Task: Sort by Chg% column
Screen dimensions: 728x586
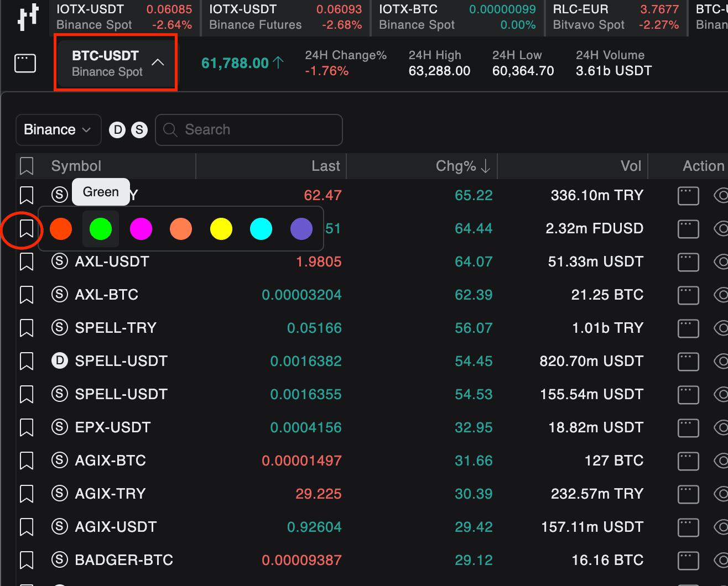Action: coord(463,166)
